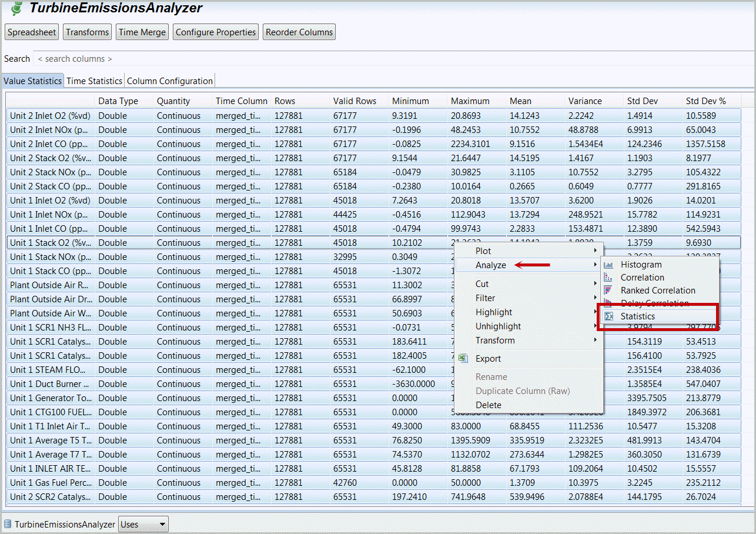This screenshot has height=534, width=756.
Task: Click the Ranked Correlation icon
Action: click(x=608, y=291)
